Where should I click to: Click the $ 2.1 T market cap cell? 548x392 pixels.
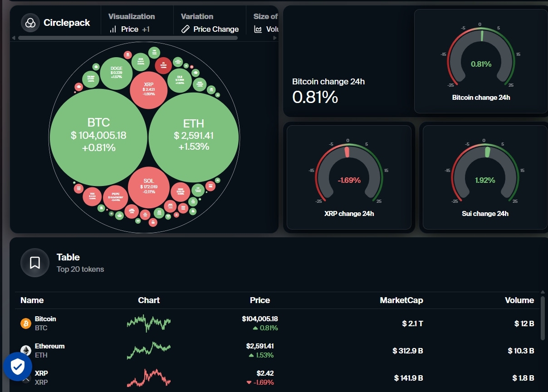click(x=412, y=323)
